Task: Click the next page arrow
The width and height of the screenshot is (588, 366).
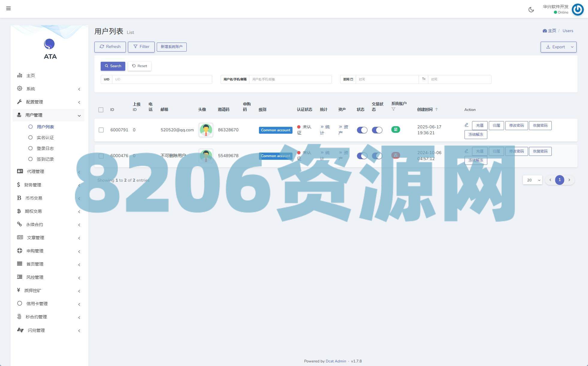Action: coord(569,180)
